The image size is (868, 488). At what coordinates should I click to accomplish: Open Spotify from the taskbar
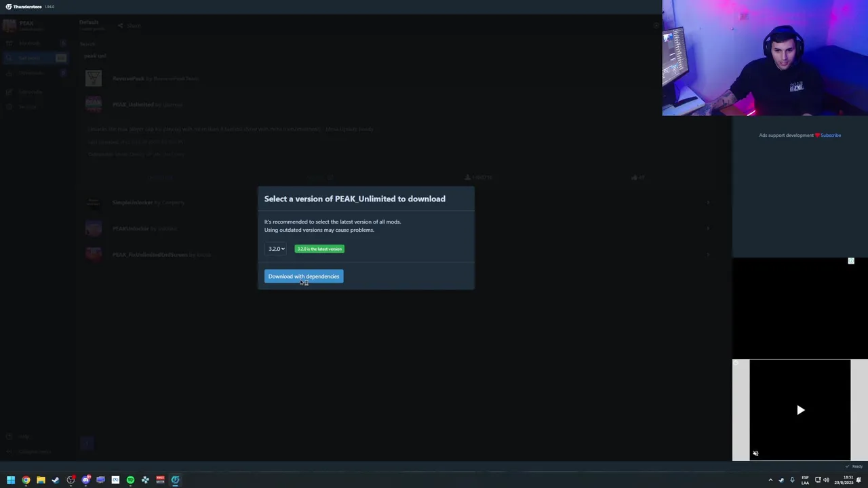[130, 480]
